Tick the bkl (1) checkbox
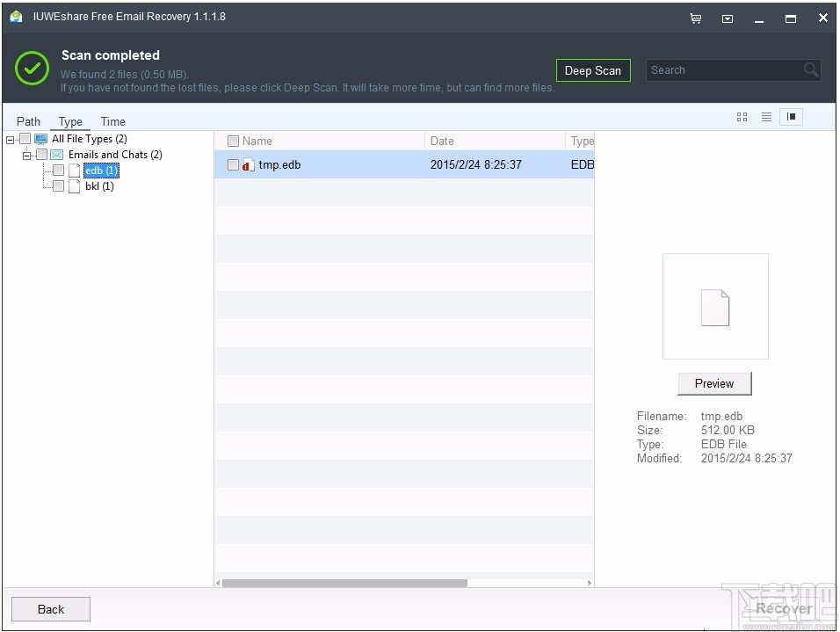This screenshot has width=840, height=632. 58,186
